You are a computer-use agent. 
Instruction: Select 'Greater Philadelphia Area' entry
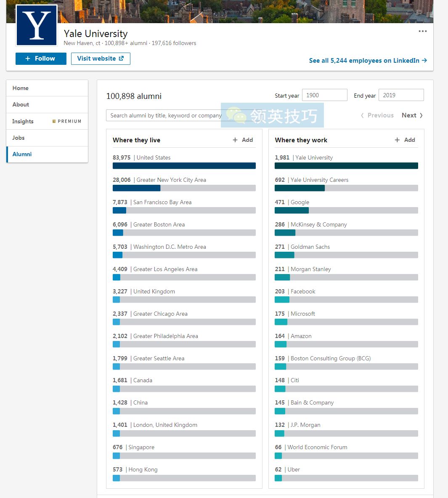(184, 340)
